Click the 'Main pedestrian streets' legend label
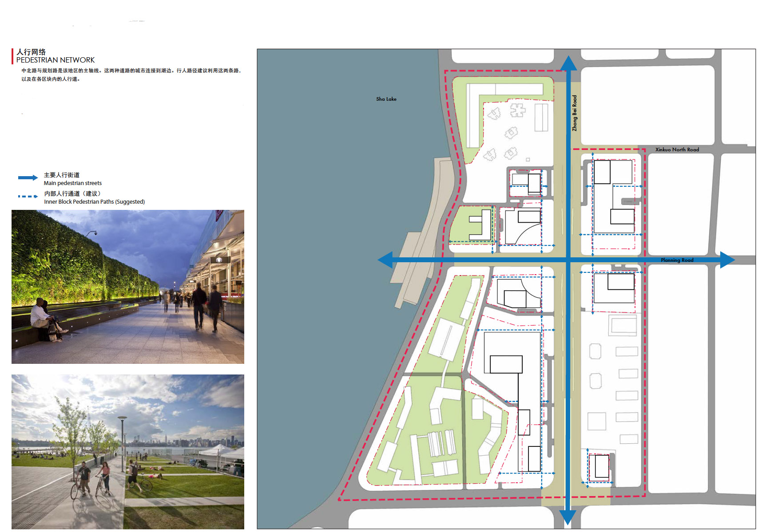 click(73, 183)
